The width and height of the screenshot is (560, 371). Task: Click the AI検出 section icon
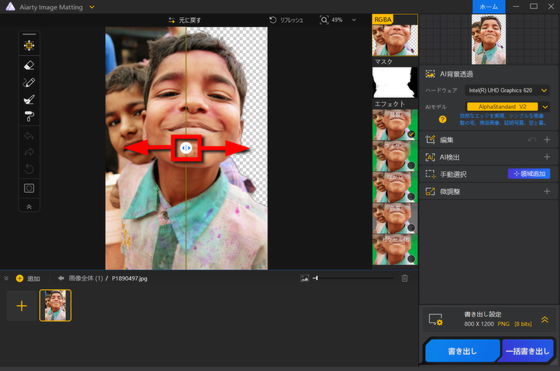[x=430, y=157]
